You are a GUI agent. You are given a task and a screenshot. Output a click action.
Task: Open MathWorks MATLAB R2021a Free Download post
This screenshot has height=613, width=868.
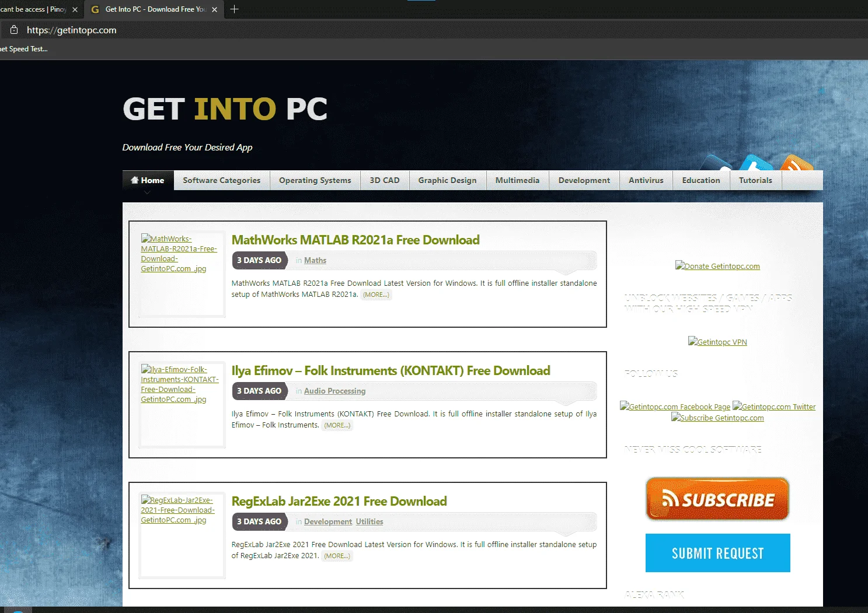[x=355, y=240]
